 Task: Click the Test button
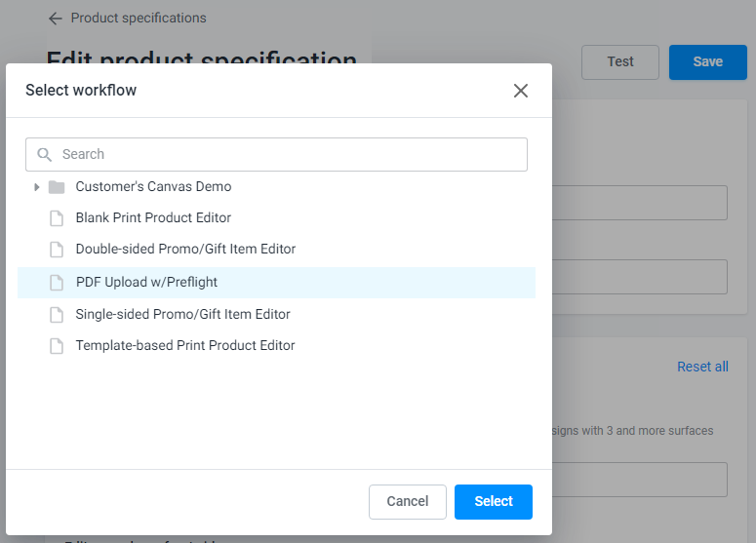click(x=620, y=62)
